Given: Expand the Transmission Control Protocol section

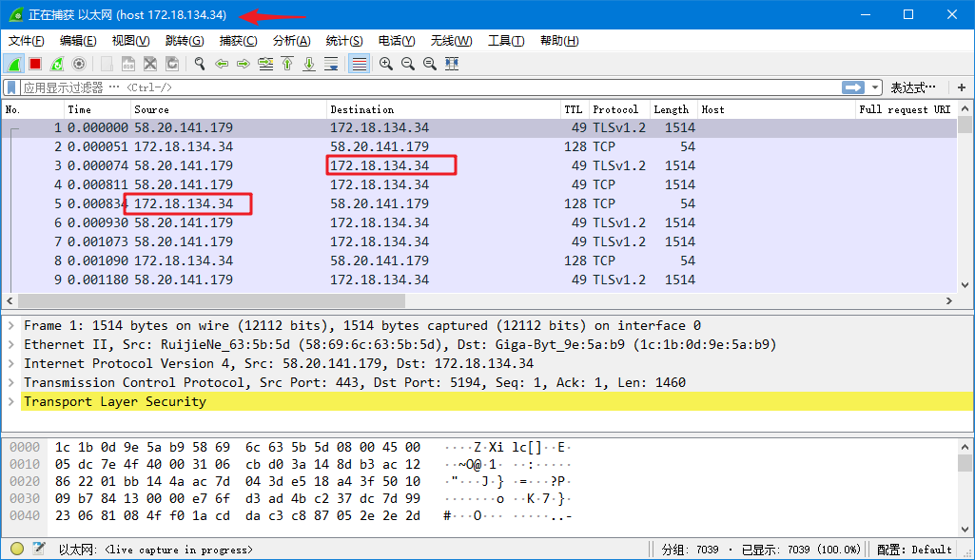Looking at the screenshot, I should pos(10,382).
